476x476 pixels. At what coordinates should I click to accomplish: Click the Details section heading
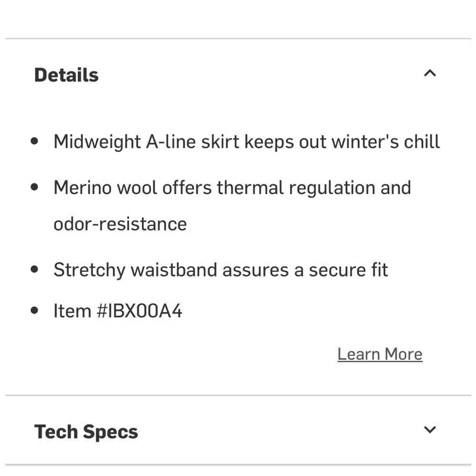[x=67, y=75]
